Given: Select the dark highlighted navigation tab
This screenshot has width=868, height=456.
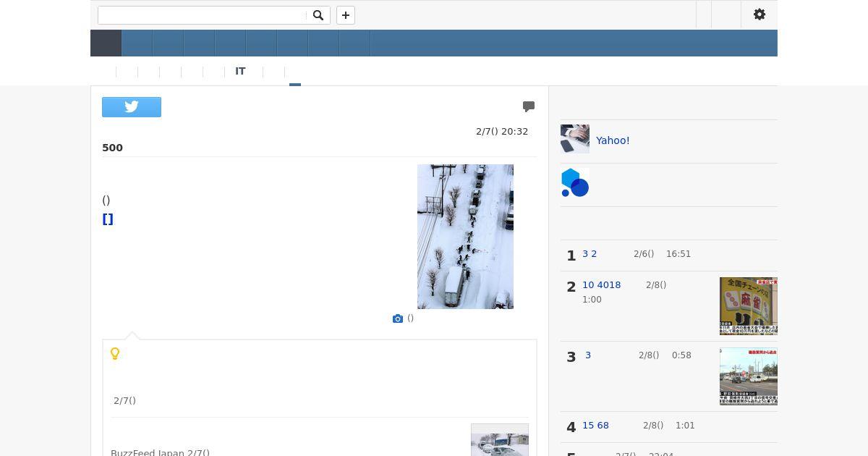Looking at the screenshot, I should point(106,43).
